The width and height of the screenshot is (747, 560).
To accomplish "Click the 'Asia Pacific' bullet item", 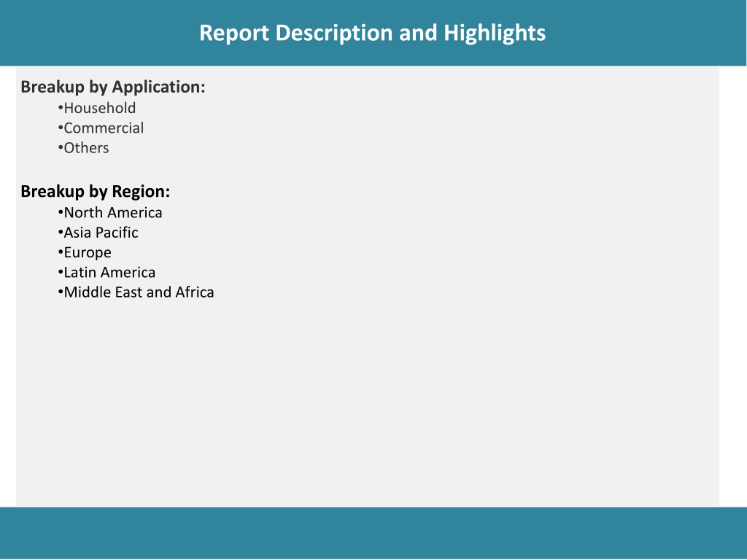I will coord(98,233).
